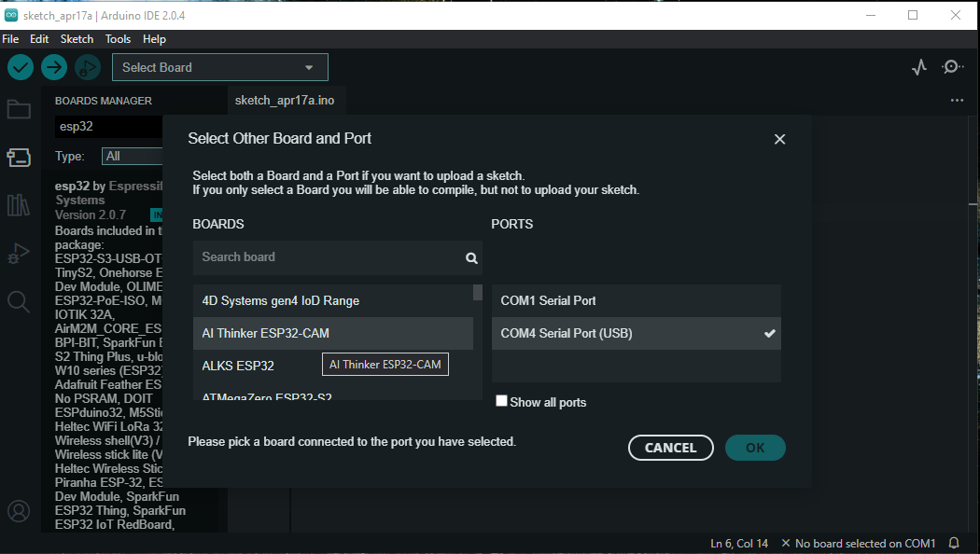
Task: Open the Search sidebar panel
Action: click(19, 301)
